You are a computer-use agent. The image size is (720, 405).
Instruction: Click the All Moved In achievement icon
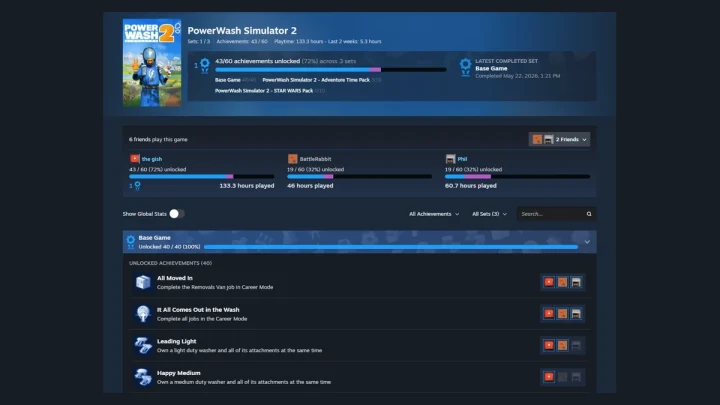(143, 282)
